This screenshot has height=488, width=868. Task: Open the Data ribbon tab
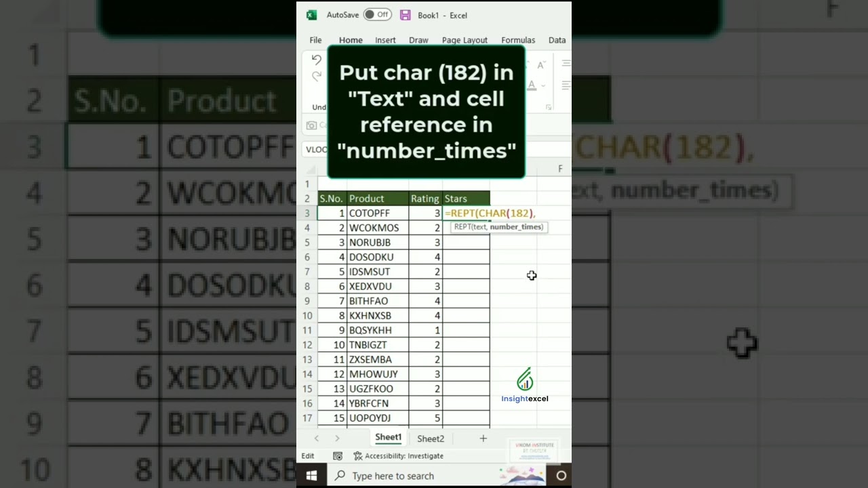pyautogui.click(x=557, y=40)
